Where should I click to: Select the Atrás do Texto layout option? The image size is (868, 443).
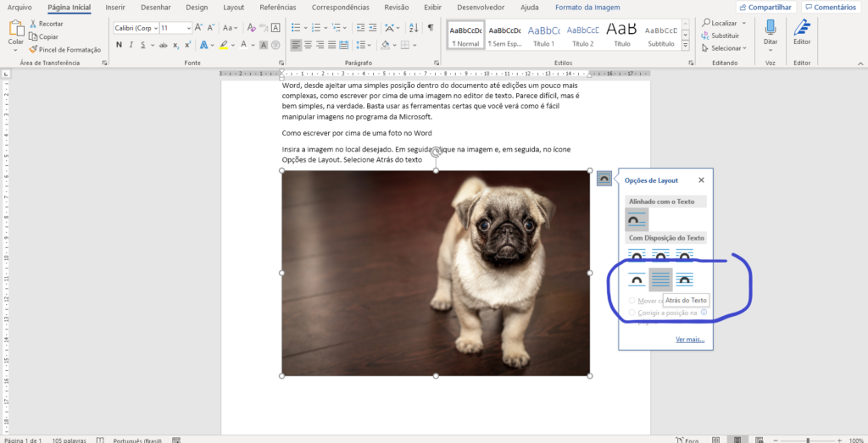(x=660, y=280)
